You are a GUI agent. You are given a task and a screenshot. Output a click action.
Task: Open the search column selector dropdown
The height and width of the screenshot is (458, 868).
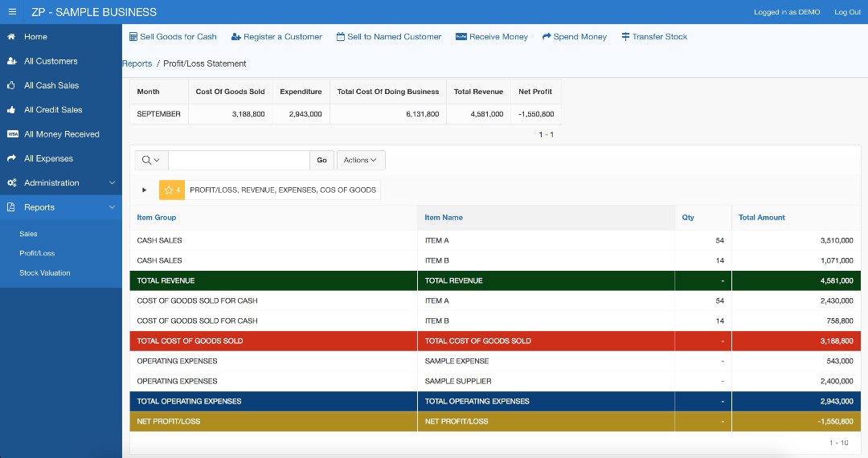click(151, 160)
